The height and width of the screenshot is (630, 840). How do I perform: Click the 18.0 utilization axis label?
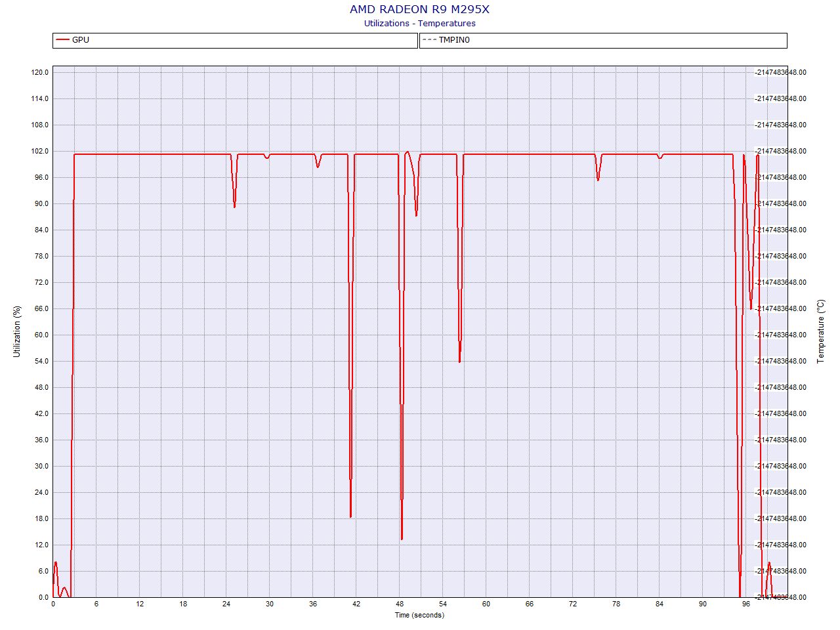42,518
